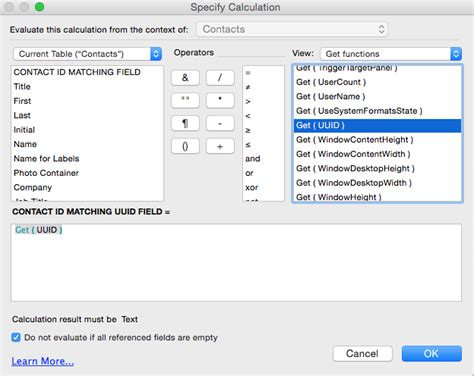Insert the double quotes operator

(x=185, y=100)
